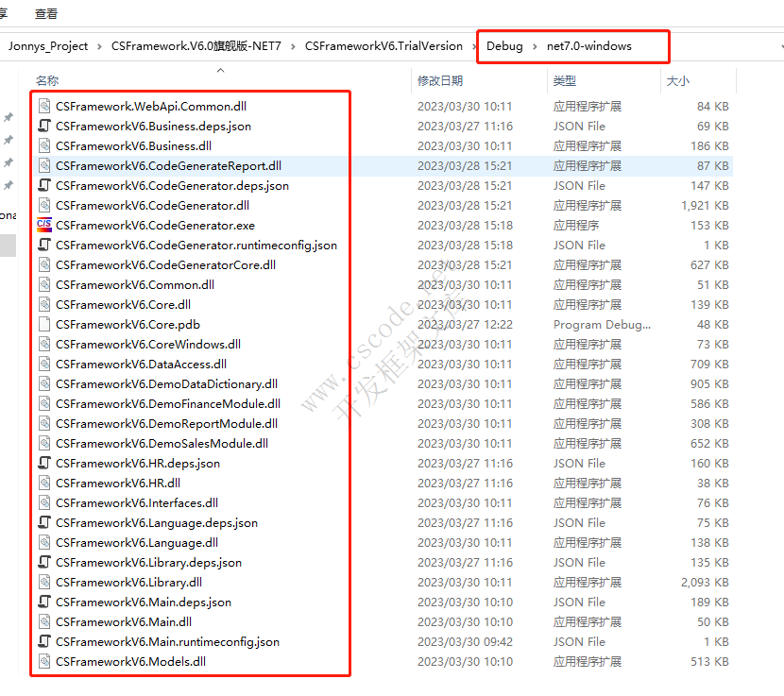Screen dimensions: 784x696
Task: Select file CSFrameworkV6.Main.dll
Action: pyautogui.click(x=124, y=622)
